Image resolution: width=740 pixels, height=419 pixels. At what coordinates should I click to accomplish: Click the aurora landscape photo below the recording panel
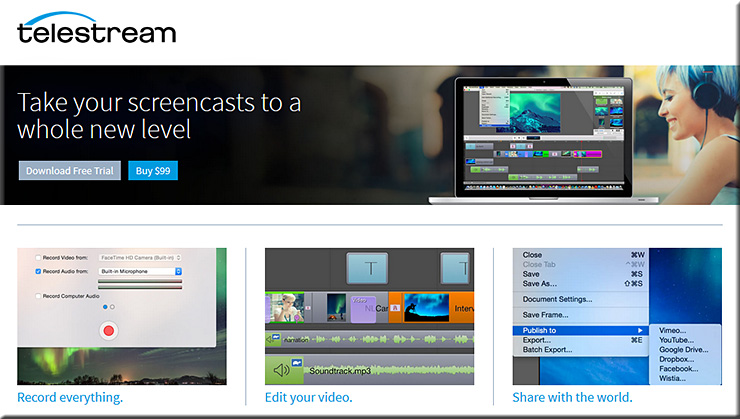tap(122, 366)
